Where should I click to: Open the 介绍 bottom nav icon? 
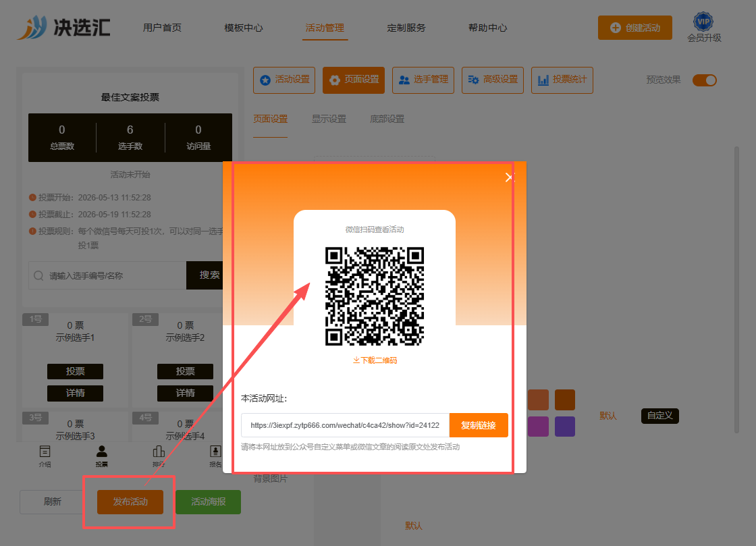[x=45, y=456]
